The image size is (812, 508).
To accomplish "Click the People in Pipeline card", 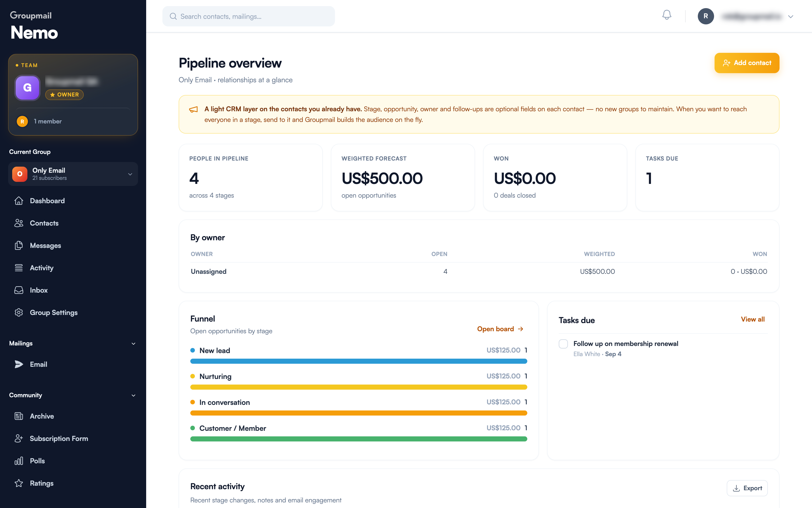I will click(x=251, y=177).
